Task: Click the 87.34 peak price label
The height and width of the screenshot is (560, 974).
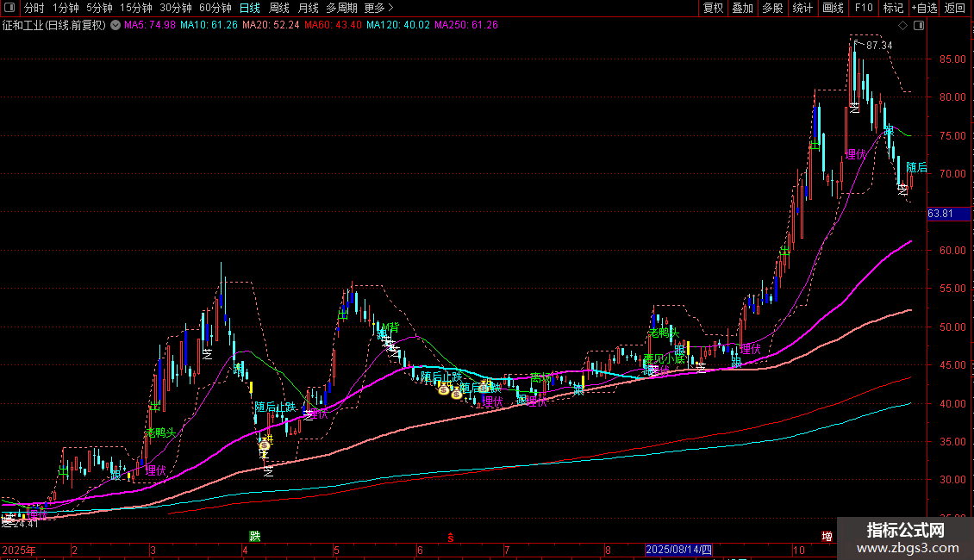Action: 878,45
